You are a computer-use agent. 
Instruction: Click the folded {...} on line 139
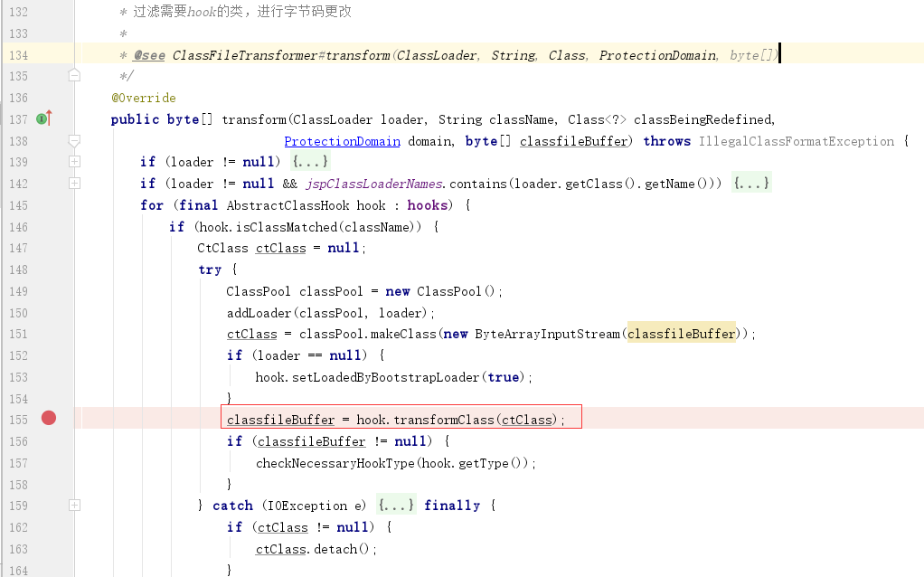(310, 162)
